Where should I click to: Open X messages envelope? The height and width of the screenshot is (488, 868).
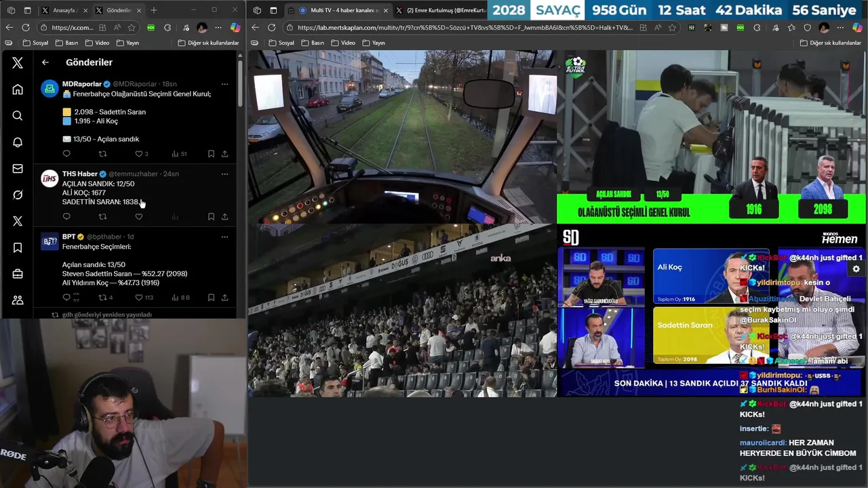coord(18,168)
